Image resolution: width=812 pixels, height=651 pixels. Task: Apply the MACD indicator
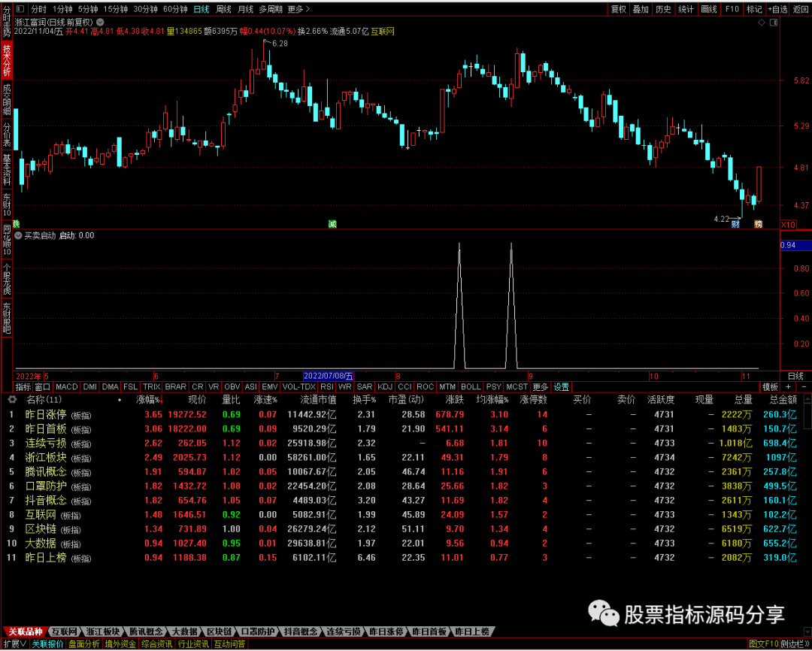(x=67, y=387)
